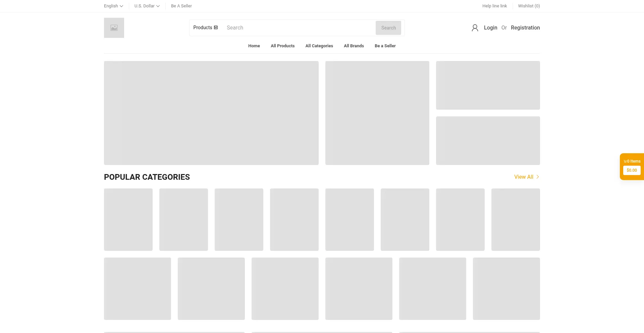
Task: Open the Wishlist (0) link
Action: 529,6
